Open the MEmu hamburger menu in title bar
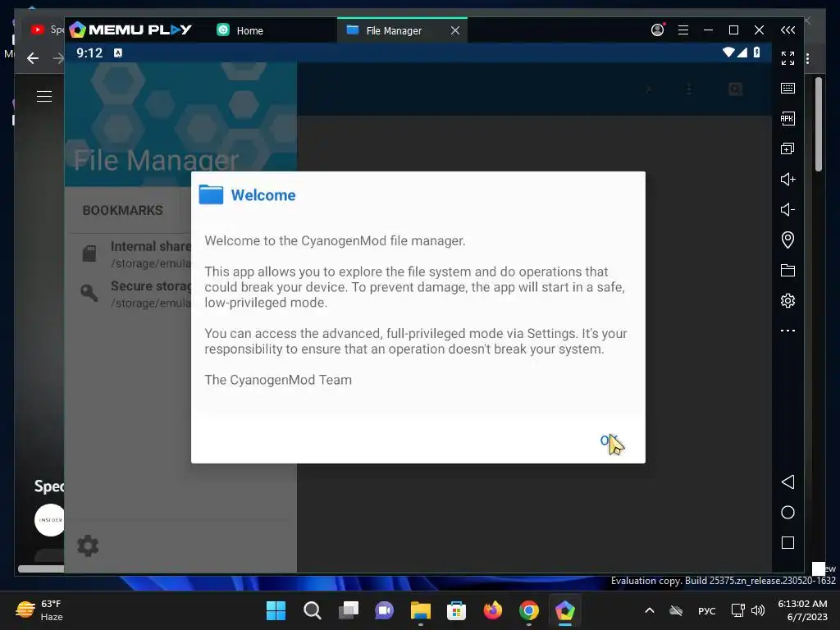 pos(683,30)
